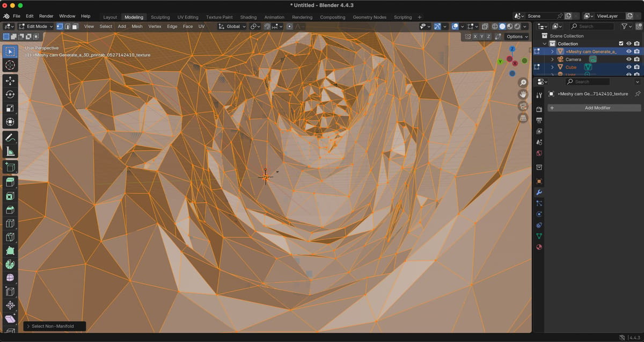Expand the Camera tree item
This screenshot has height=342, width=644.
[x=552, y=60]
